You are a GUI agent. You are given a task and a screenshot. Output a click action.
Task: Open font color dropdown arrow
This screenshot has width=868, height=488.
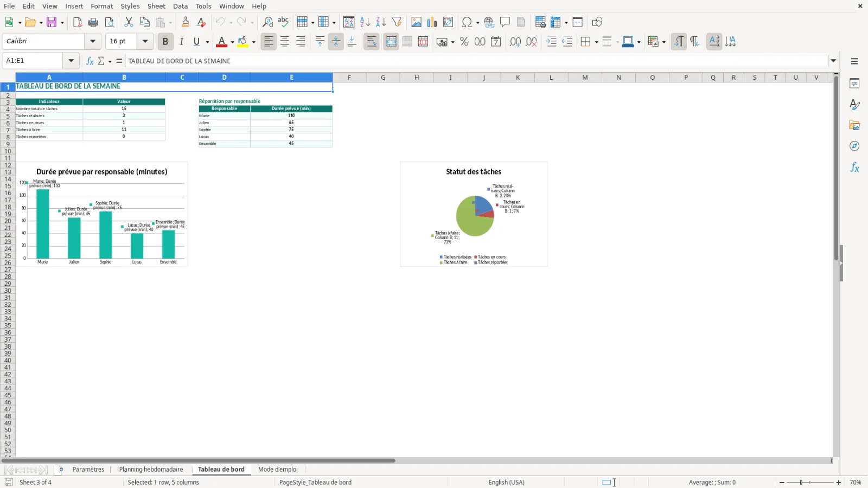pyautogui.click(x=232, y=42)
